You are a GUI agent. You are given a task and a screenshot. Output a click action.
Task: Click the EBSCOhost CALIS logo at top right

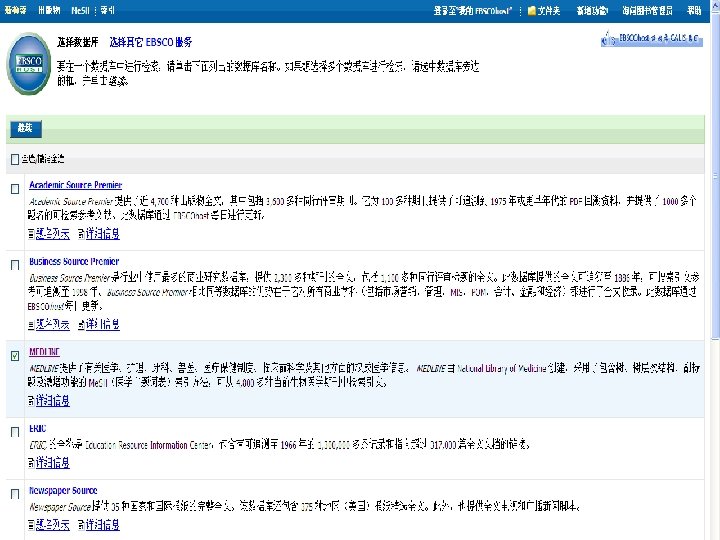[x=651, y=39]
